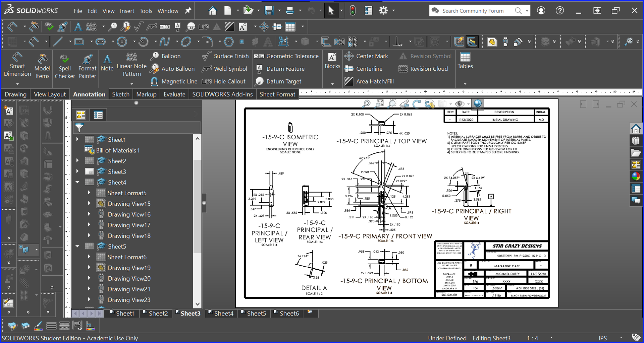Screen dimensions: 644x343
Task: Add a Surface Finish symbol
Action: pyautogui.click(x=225, y=56)
